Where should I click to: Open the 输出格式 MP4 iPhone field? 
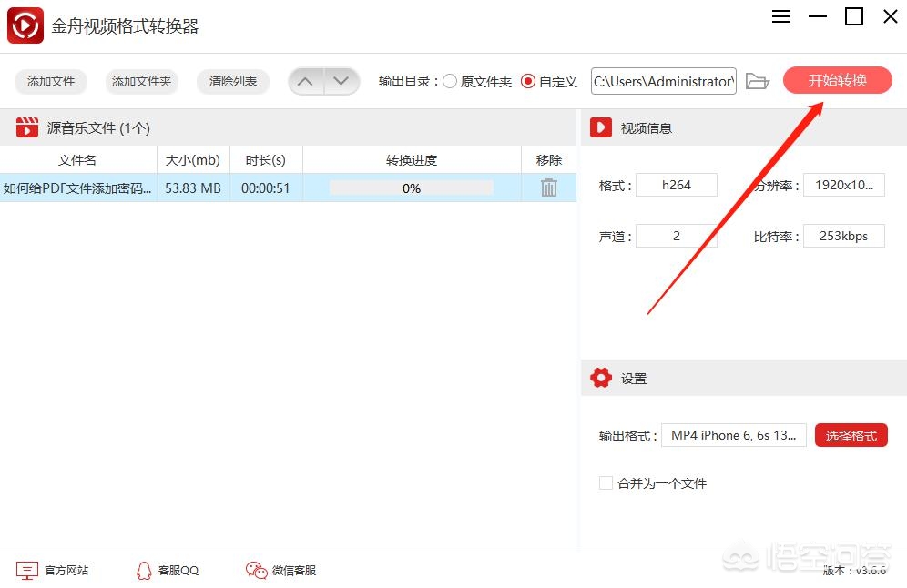(x=733, y=435)
